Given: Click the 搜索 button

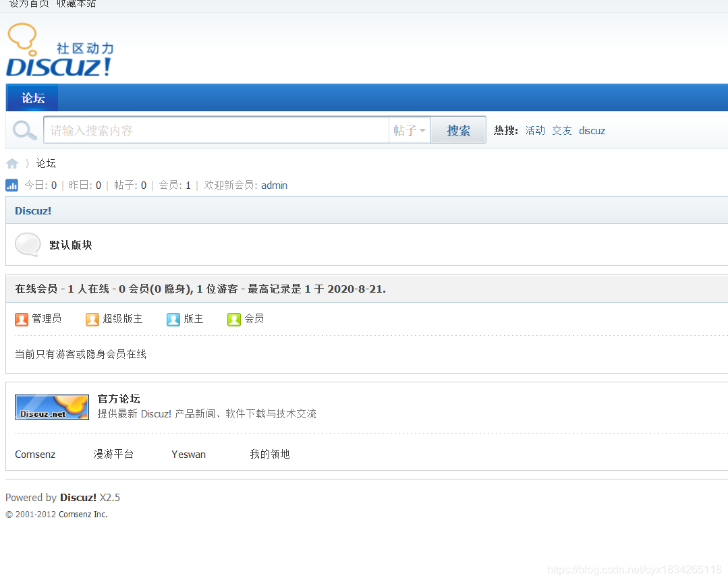Looking at the screenshot, I should pyautogui.click(x=458, y=130).
